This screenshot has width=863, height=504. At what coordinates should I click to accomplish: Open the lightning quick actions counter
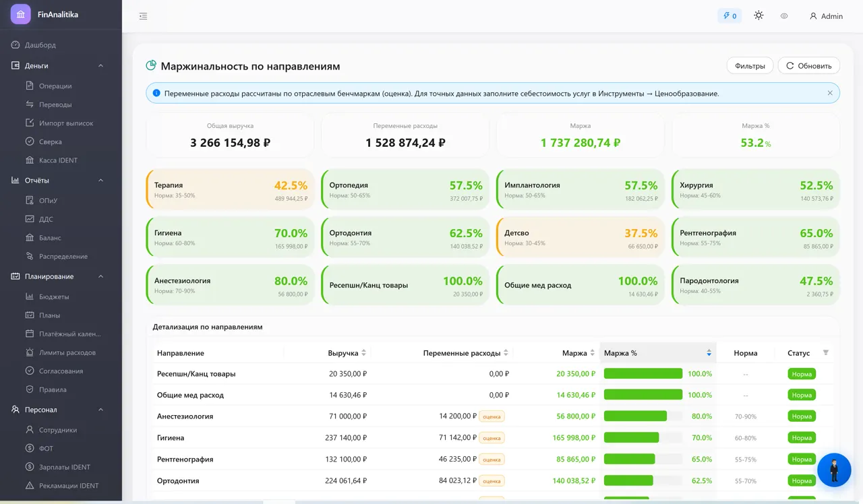[730, 15]
